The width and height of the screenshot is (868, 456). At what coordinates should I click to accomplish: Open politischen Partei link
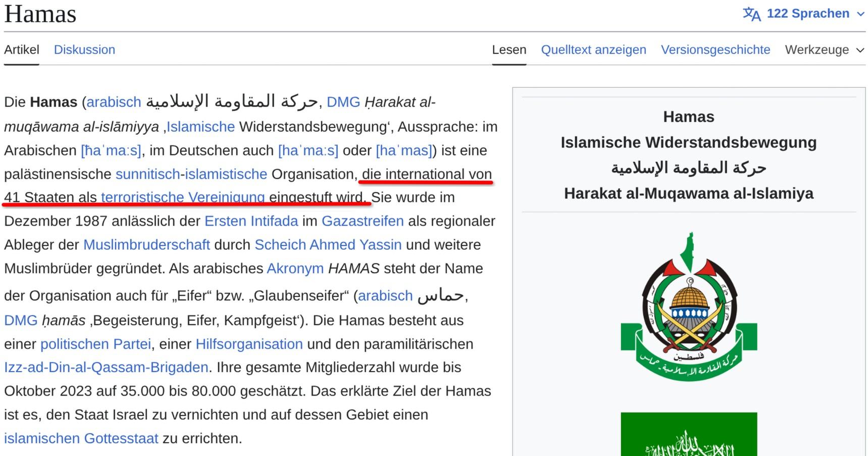tap(95, 344)
